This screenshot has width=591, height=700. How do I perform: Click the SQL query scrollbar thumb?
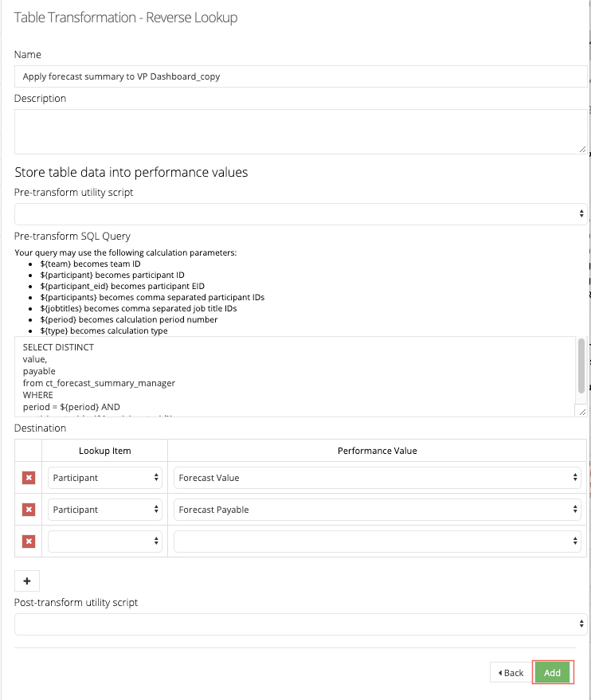(x=581, y=366)
